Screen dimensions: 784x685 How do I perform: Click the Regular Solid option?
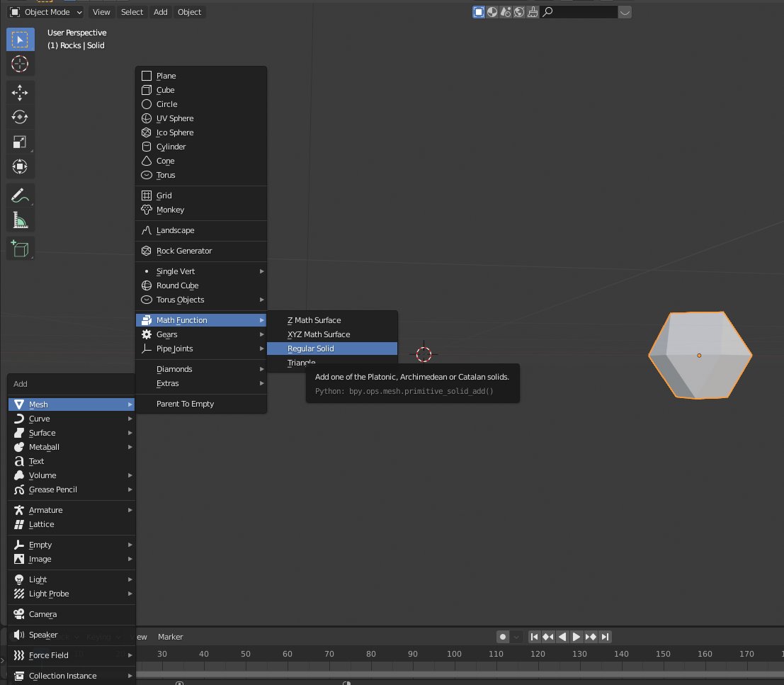coord(332,349)
